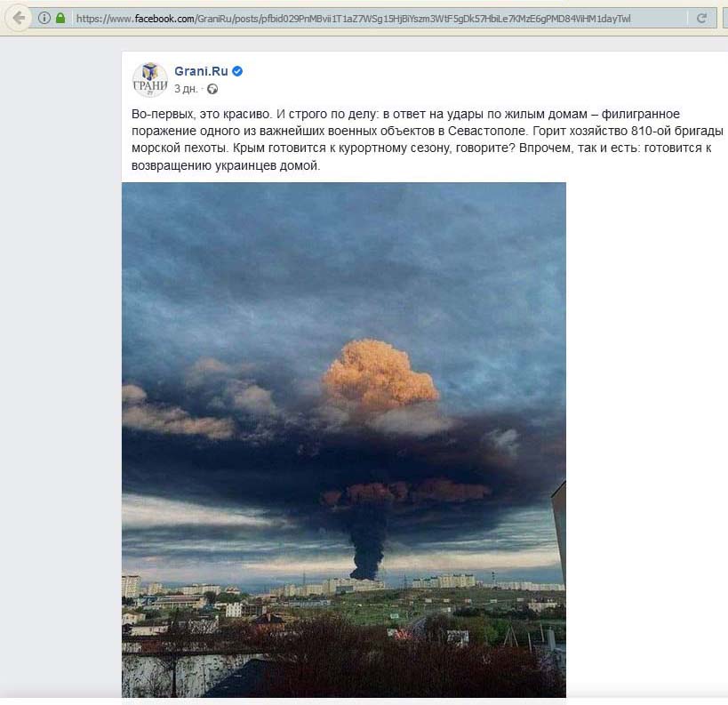Open the Grani.Ru page name link
728x705 pixels.
(x=201, y=71)
